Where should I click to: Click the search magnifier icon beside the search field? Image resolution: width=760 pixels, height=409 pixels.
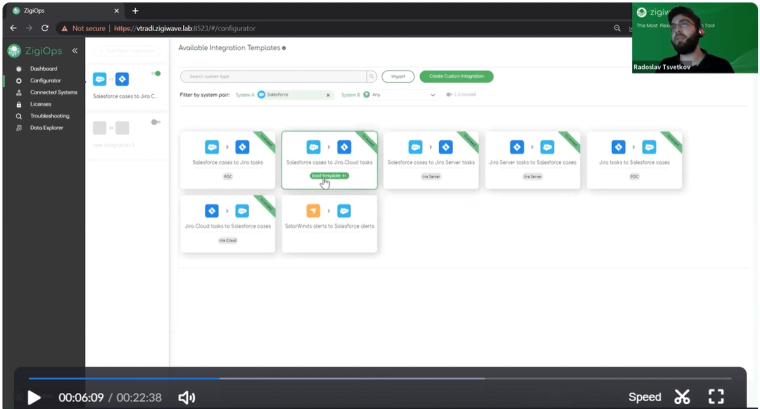pyautogui.click(x=371, y=77)
